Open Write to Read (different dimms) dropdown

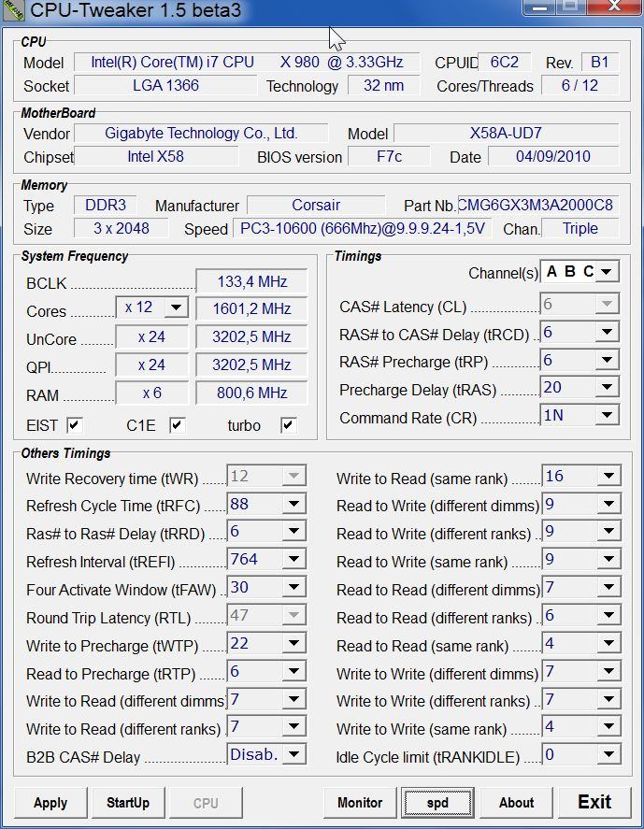(266, 699)
